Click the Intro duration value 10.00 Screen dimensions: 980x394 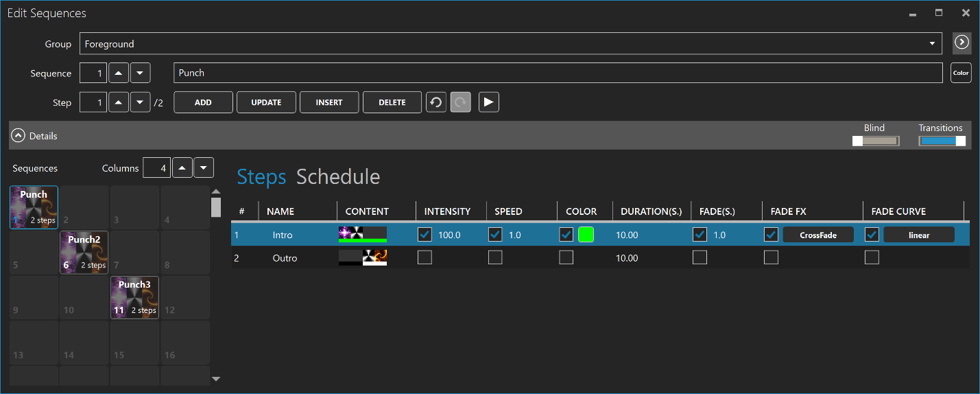click(x=627, y=235)
